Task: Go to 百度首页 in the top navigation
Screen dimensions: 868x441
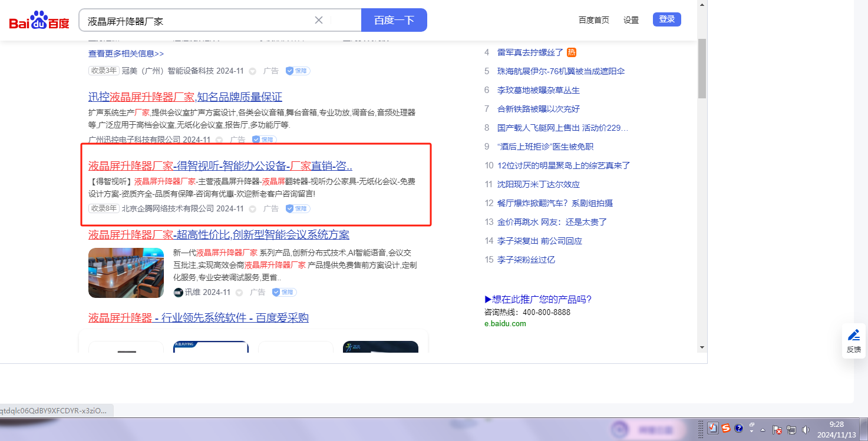Action: coord(593,20)
